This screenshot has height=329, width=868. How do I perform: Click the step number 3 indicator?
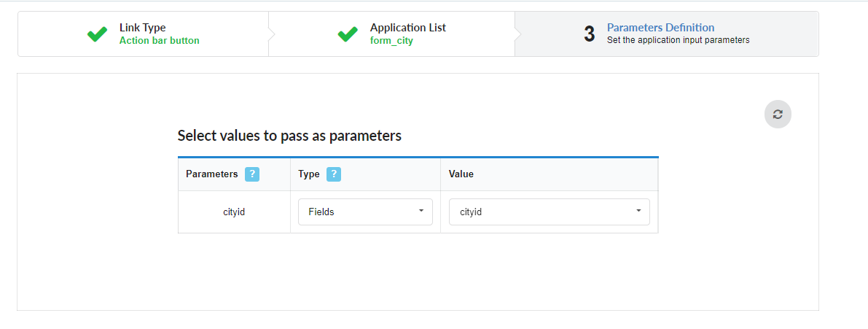590,34
